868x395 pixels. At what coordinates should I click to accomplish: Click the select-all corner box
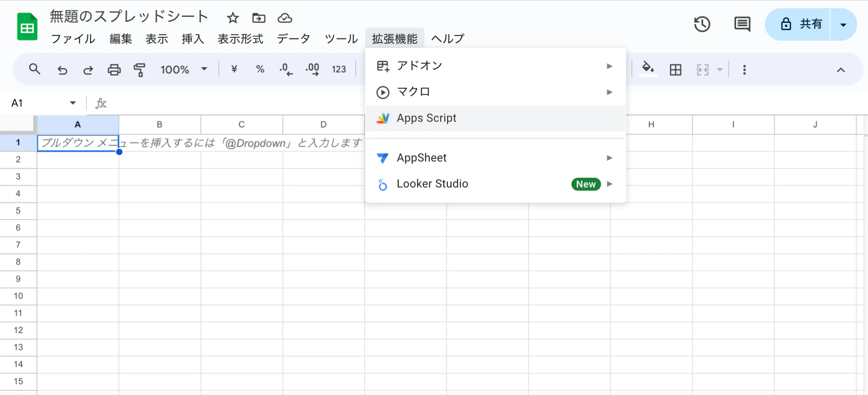18,124
